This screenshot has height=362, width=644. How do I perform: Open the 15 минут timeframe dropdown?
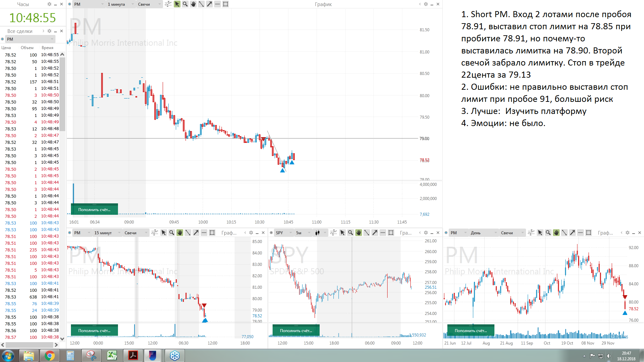pyautogui.click(x=107, y=233)
